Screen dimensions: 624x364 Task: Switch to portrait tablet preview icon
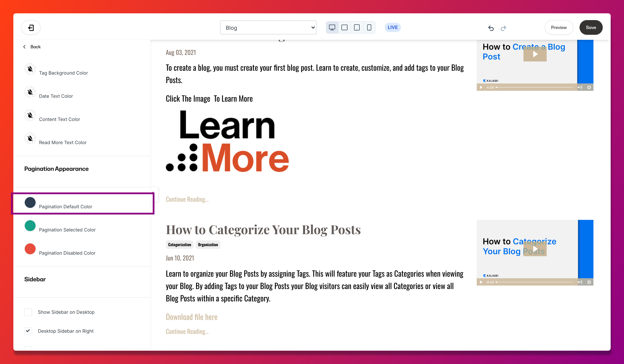tap(357, 27)
